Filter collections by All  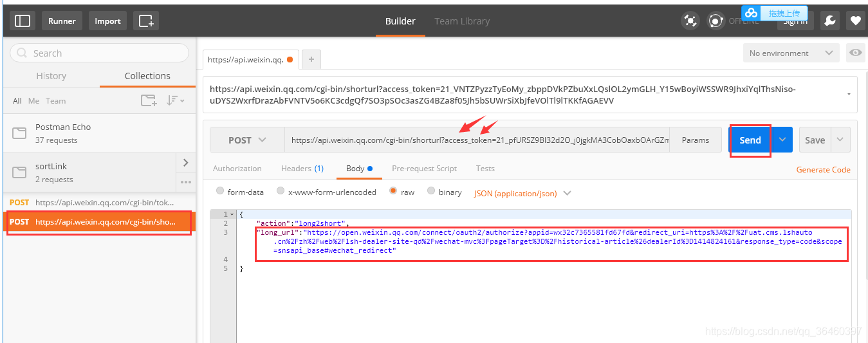(17, 100)
